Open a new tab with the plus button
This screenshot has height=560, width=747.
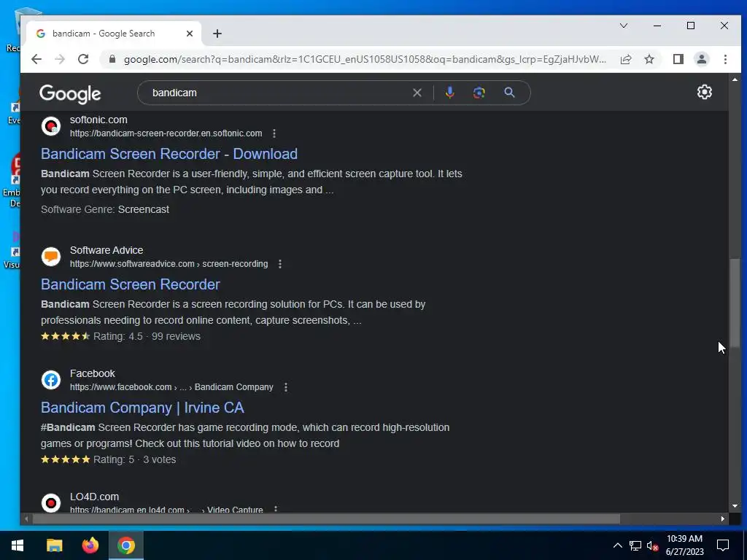pos(217,34)
